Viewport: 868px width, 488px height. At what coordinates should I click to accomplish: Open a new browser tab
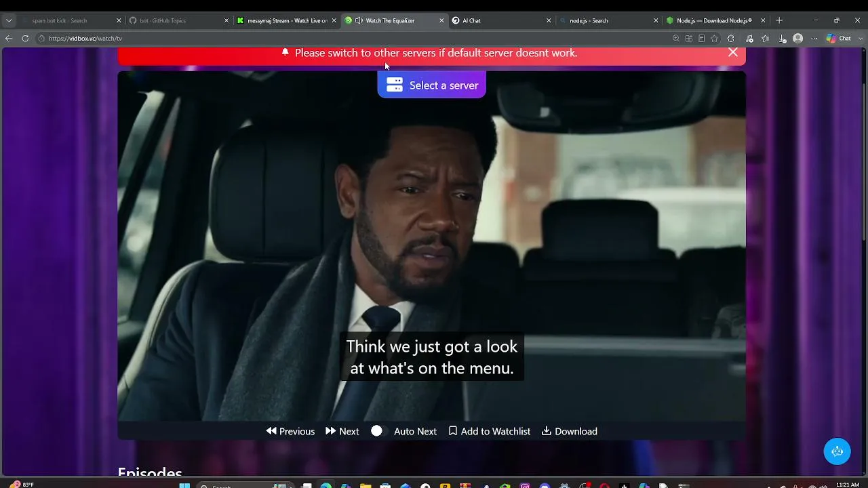(x=779, y=21)
